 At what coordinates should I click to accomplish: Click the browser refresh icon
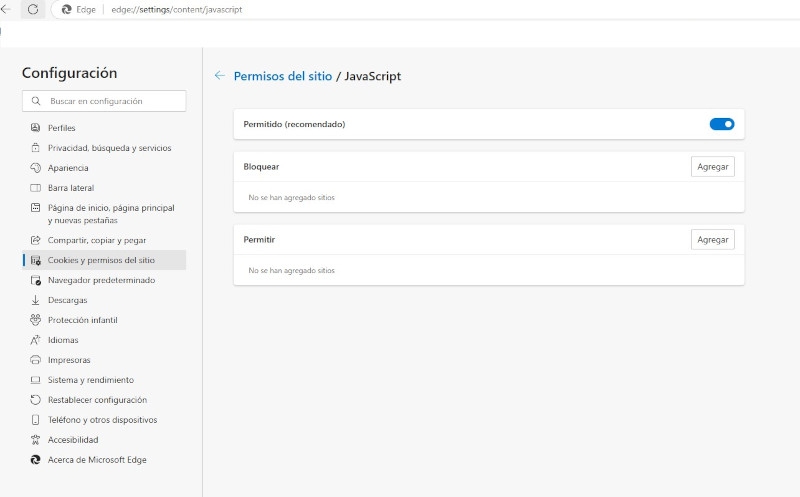pos(33,9)
